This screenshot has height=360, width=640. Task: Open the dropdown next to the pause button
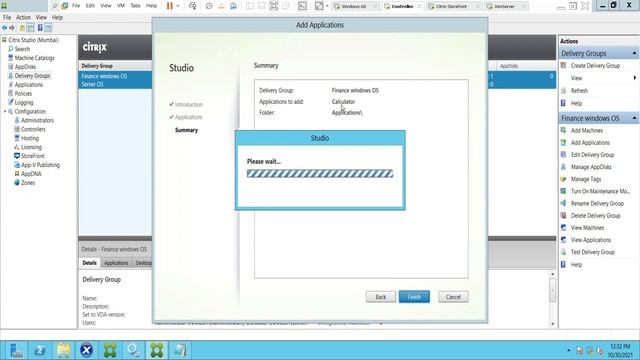pyautogui.click(x=178, y=6)
